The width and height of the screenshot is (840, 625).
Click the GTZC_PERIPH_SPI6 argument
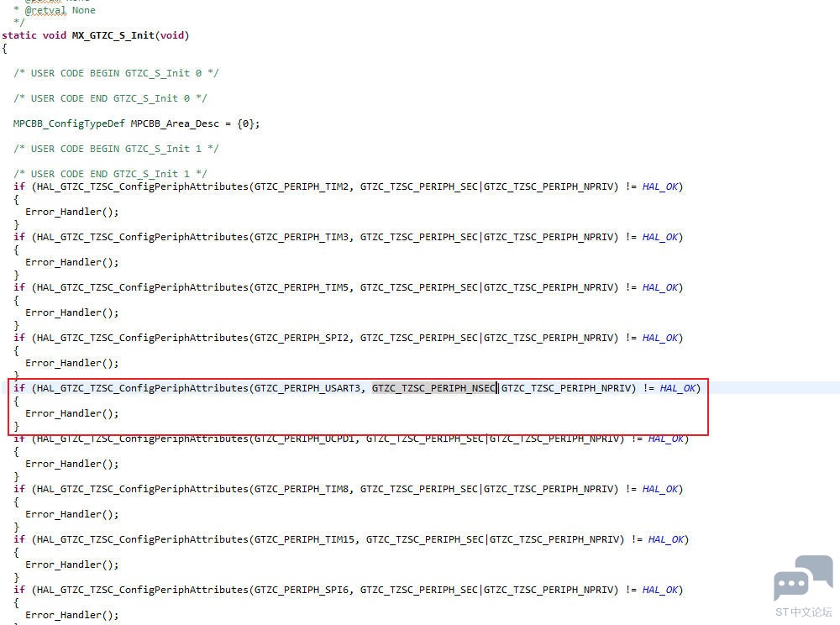(301, 590)
